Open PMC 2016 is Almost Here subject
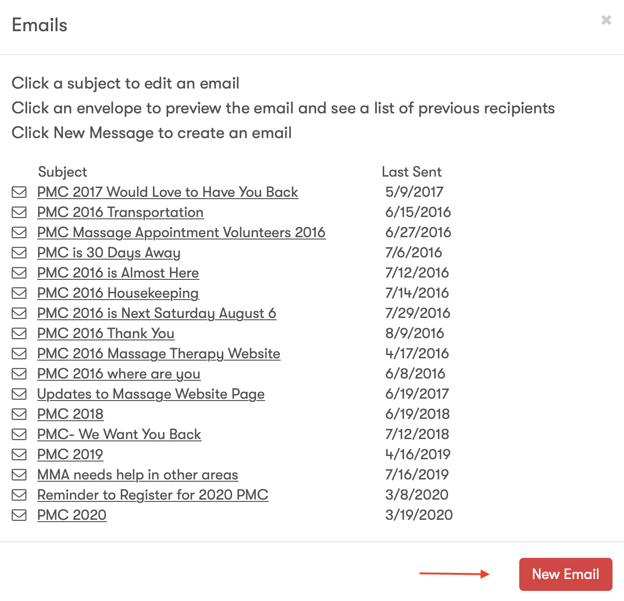Viewport: 624px width, 601px height. [118, 273]
